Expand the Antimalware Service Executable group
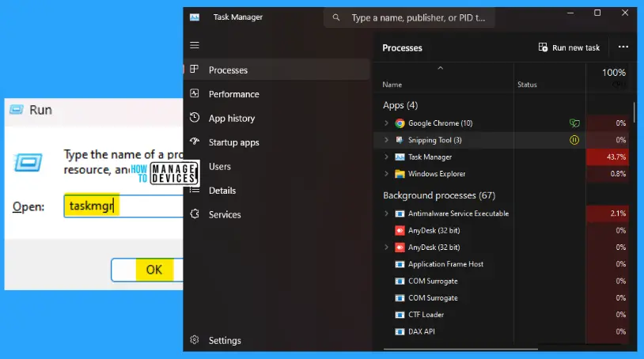 point(386,214)
